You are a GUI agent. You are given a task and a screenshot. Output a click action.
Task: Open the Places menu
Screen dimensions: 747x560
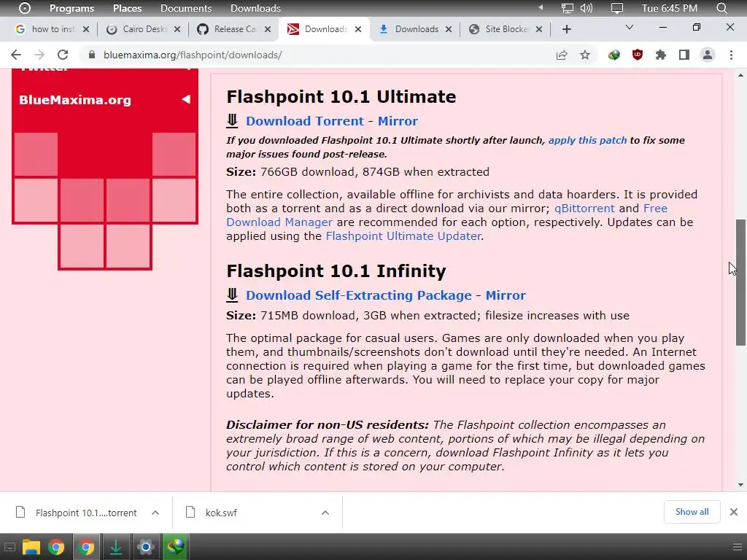coord(127,8)
